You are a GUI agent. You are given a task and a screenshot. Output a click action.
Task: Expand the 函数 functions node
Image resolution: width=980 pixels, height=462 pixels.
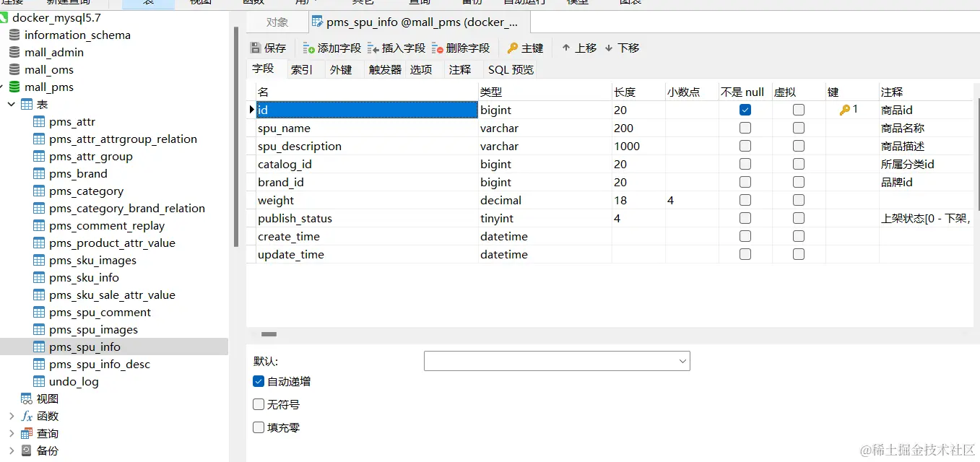pos(11,416)
